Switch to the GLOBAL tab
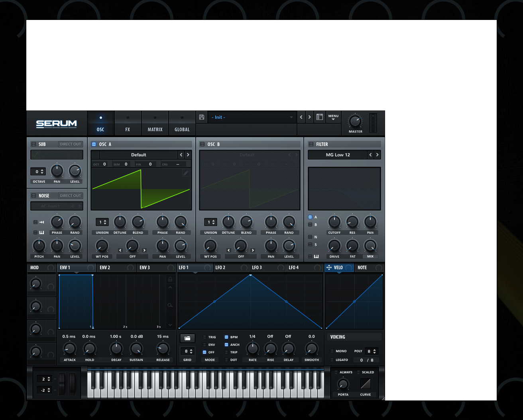The width and height of the screenshot is (523, 420). pyautogui.click(x=182, y=124)
